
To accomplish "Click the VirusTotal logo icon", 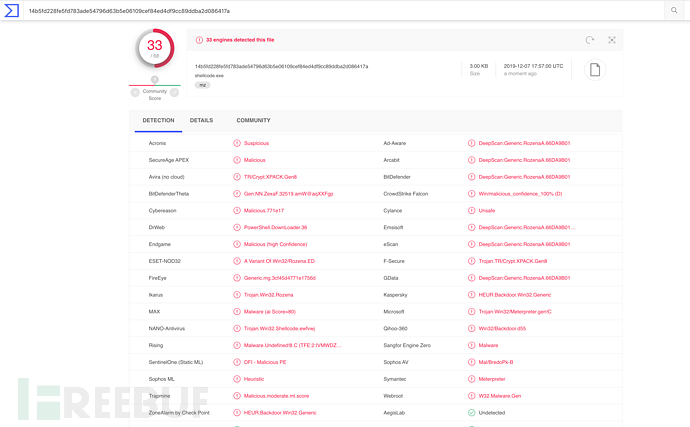I will click(11, 11).
